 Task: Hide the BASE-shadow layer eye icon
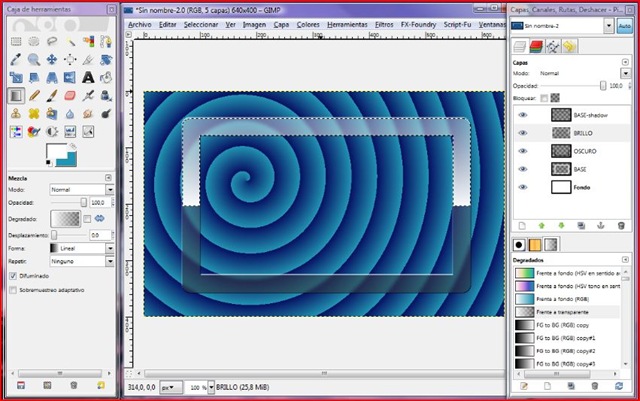tap(523, 115)
